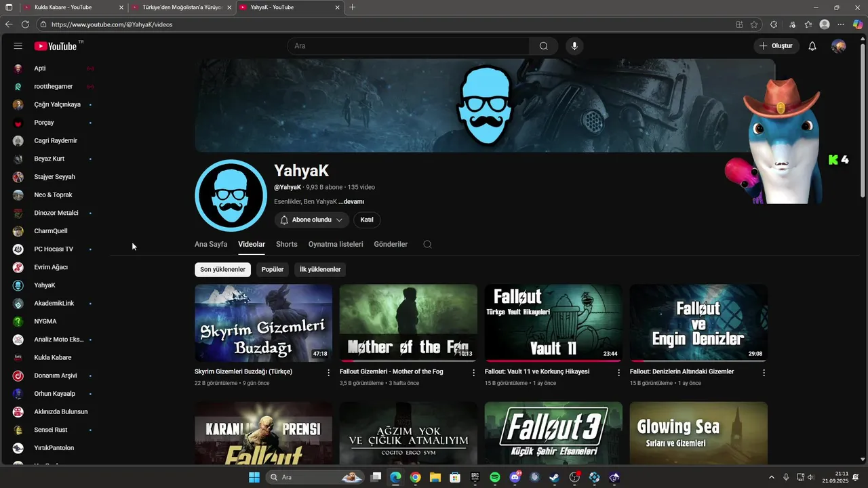This screenshot has height=488, width=868.
Task: Switch to Oynatma listeleri tab
Action: point(336,244)
